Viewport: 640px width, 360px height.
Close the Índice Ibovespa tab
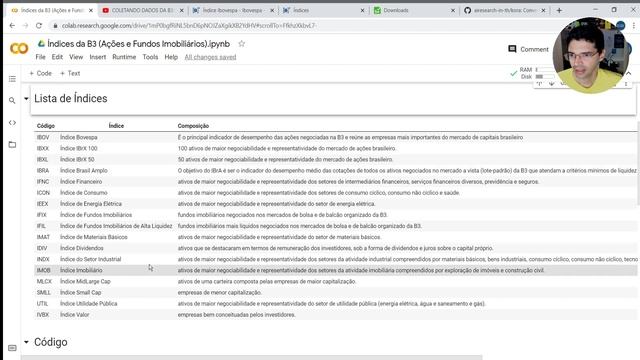pos(272,10)
